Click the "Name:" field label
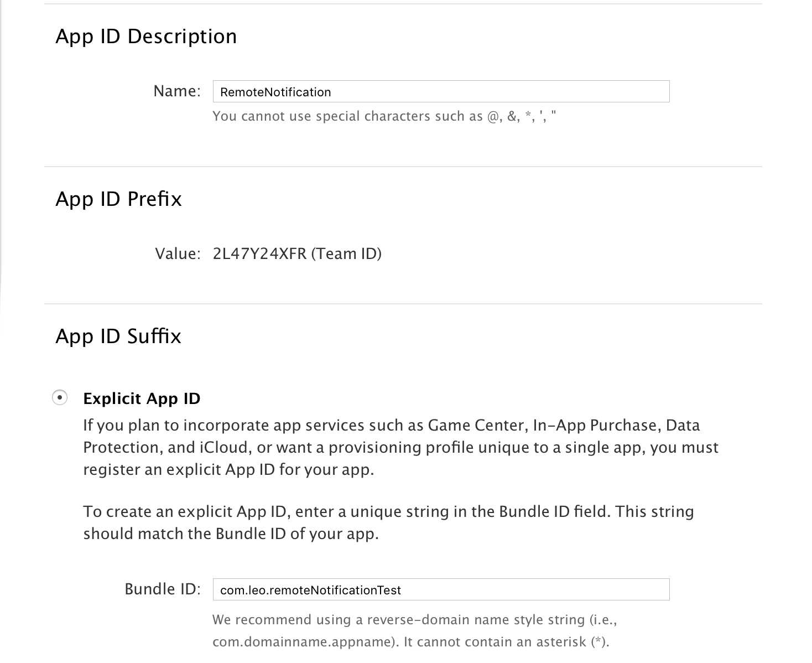The height and width of the screenshot is (663, 812). (x=177, y=91)
